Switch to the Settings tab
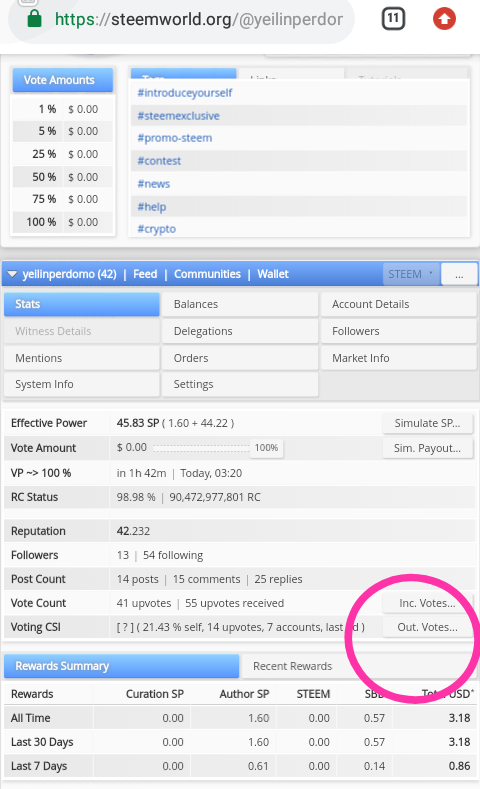The image size is (480, 789). pos(240,384)
